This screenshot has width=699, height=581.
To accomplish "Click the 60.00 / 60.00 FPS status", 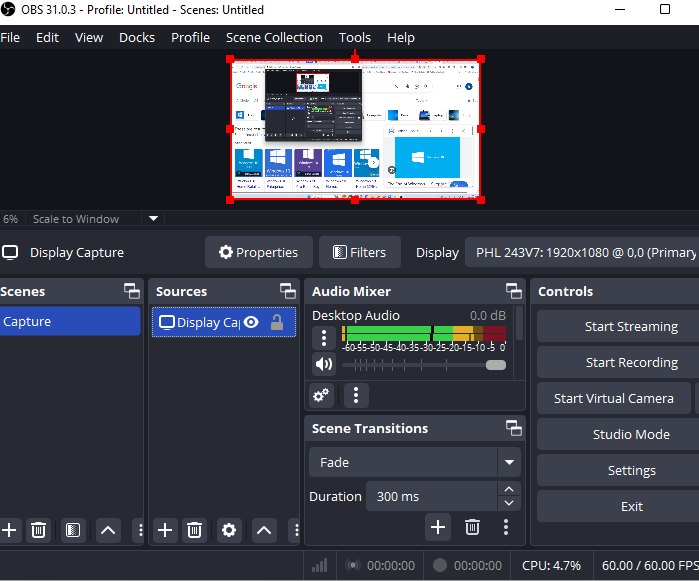I will coord(650,565).
